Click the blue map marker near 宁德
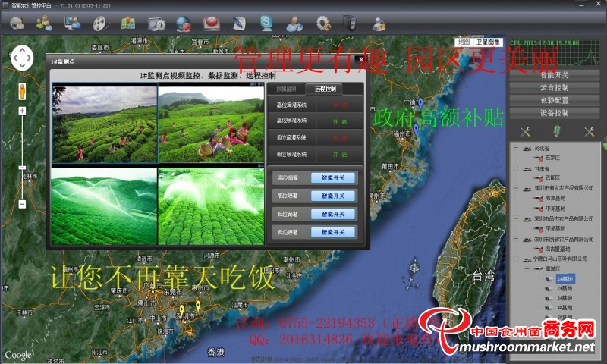Screen dimensions: 607x364 tap(420, 103)
